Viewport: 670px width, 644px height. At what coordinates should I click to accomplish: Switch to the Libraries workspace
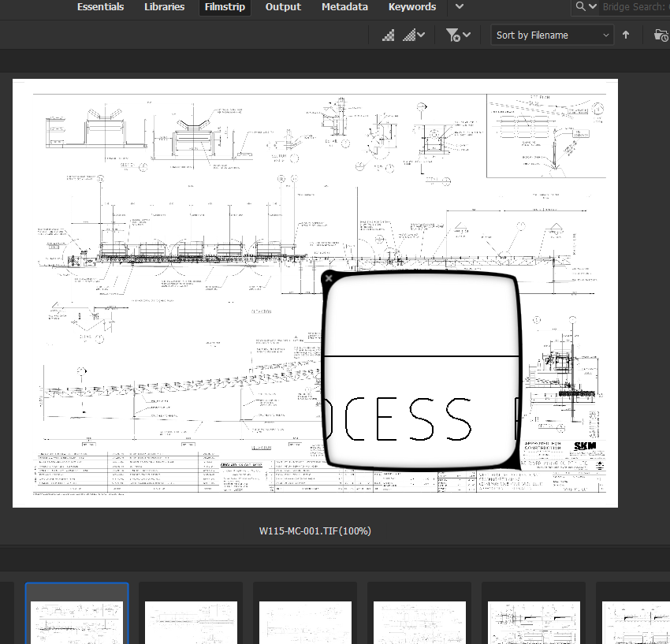click(x=165, y=7)
